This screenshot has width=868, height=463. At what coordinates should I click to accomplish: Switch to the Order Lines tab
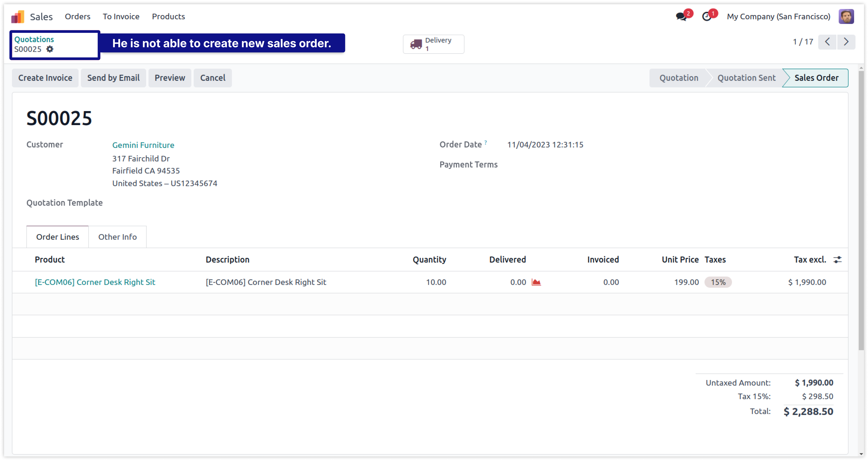58,237
